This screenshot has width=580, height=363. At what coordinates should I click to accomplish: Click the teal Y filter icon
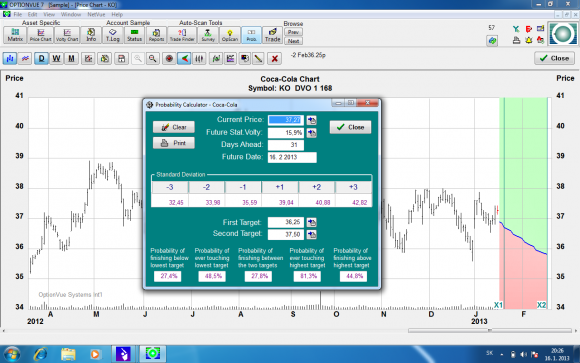(x=516, y=29)
